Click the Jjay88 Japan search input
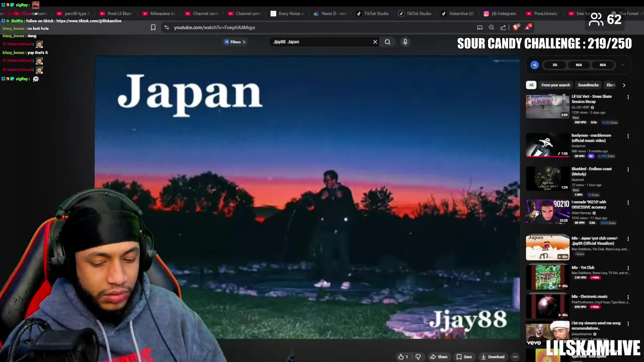The width and height of the screenshot is (644, 362). (321, 42)
